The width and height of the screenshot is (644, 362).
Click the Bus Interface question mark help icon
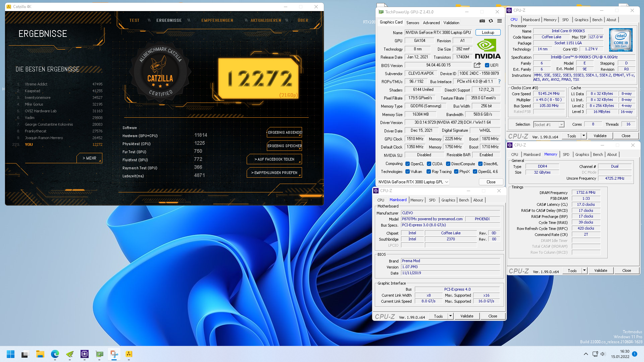[x=499, y=81]
